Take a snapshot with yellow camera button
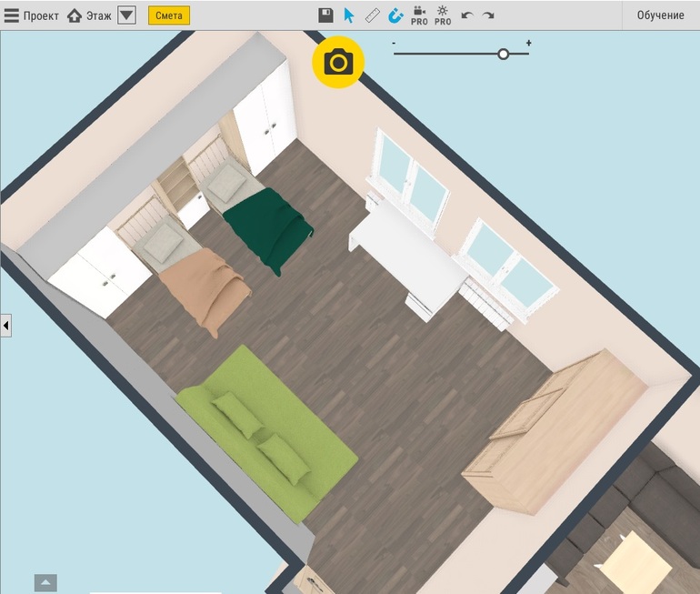Viewport: 700px width, 594px height. click(x=338, y=62)
